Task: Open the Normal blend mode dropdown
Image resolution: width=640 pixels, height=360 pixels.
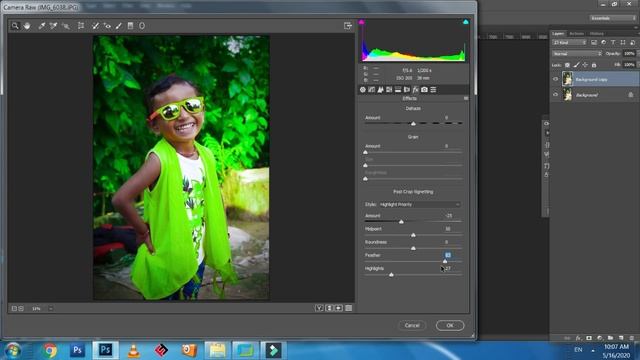Action: [577, 54]
